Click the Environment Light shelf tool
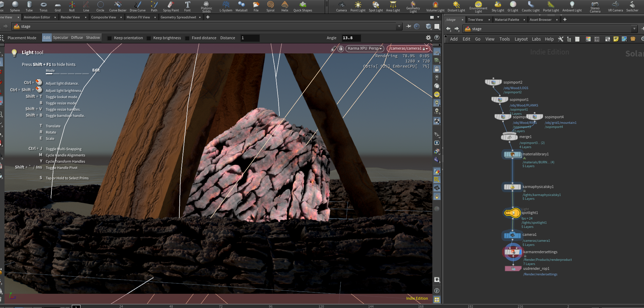The height and width of the screenshot is (308, 644). click(478, 6)
